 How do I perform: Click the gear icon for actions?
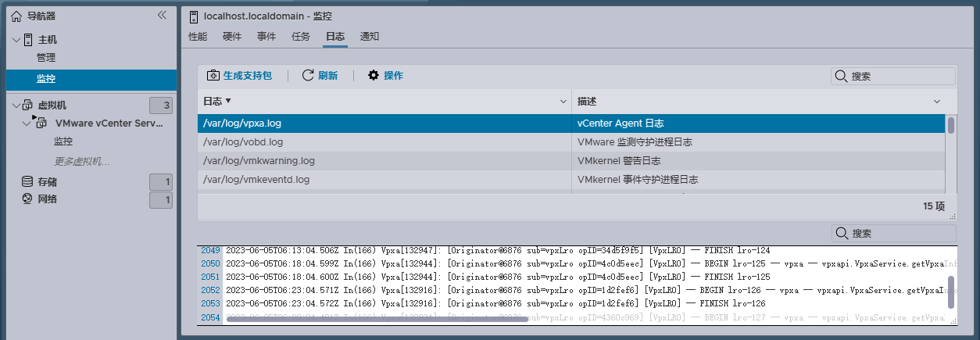pyautogui.click(x=374, y=76)
